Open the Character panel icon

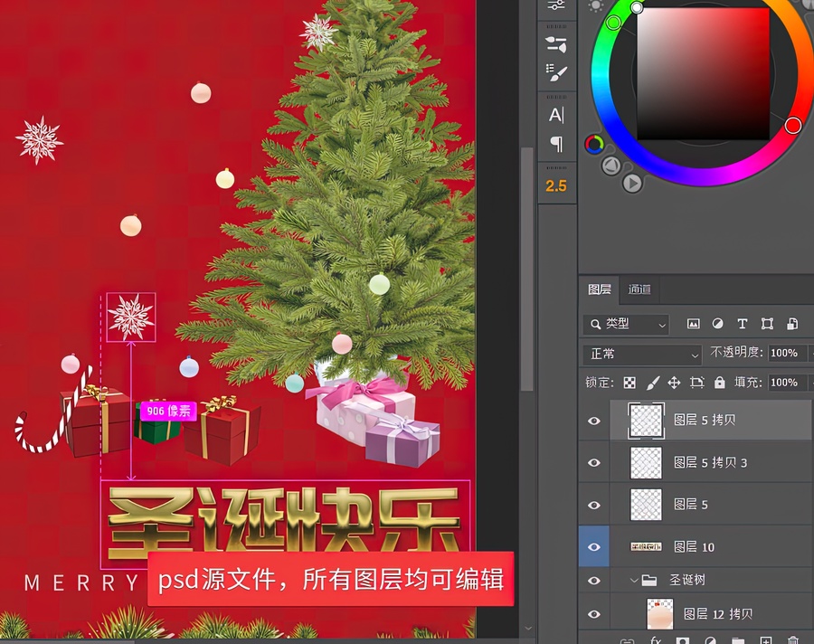click(x=556, y=115)
